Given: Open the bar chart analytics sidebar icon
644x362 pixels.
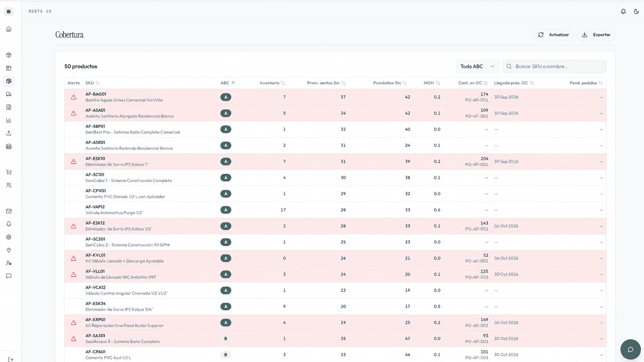Looking at the screenshot, I should point(9,120).
